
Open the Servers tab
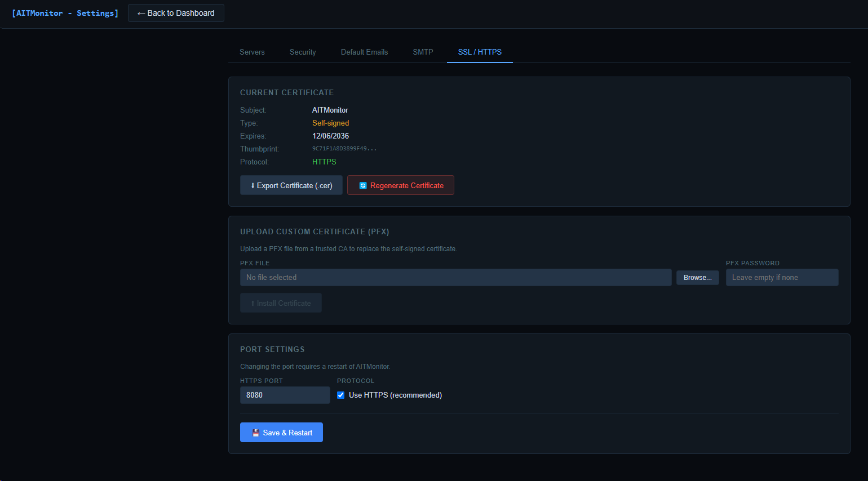pyautogui.click(x=252, y=52)
